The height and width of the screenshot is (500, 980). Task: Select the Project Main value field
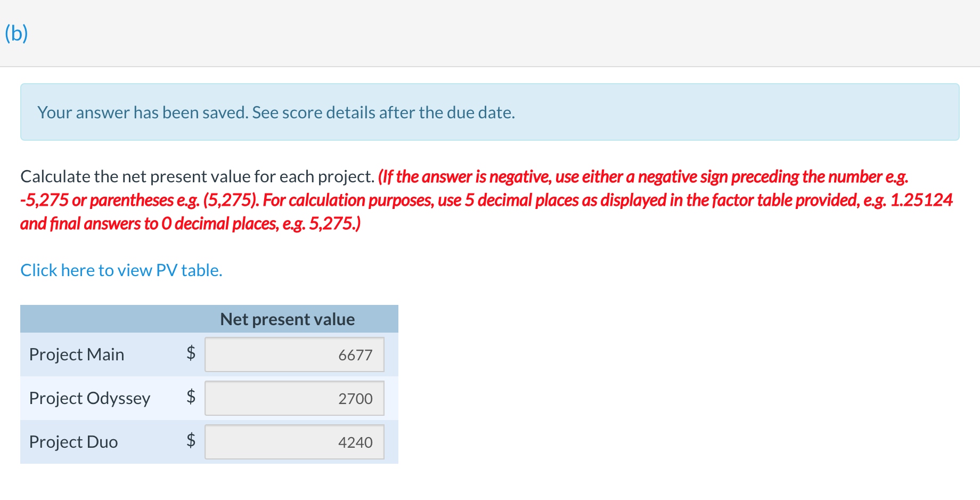(293, 354)
